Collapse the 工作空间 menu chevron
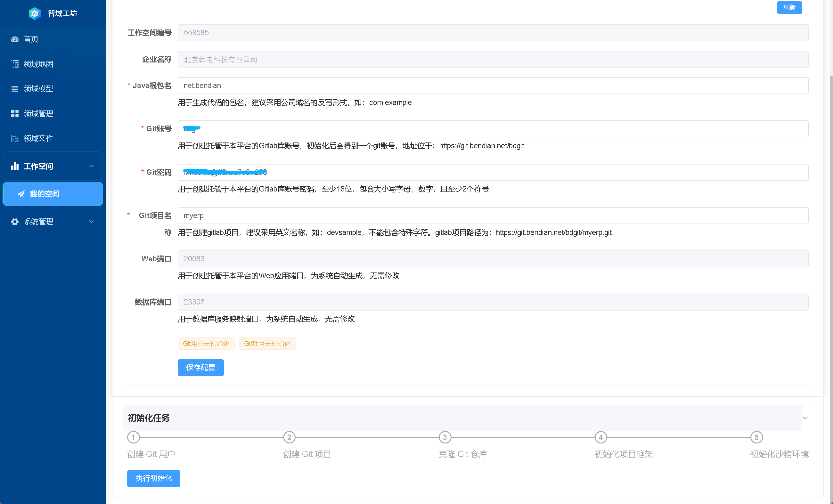Viewport: 833px width, 504px height. coord(91,166)
